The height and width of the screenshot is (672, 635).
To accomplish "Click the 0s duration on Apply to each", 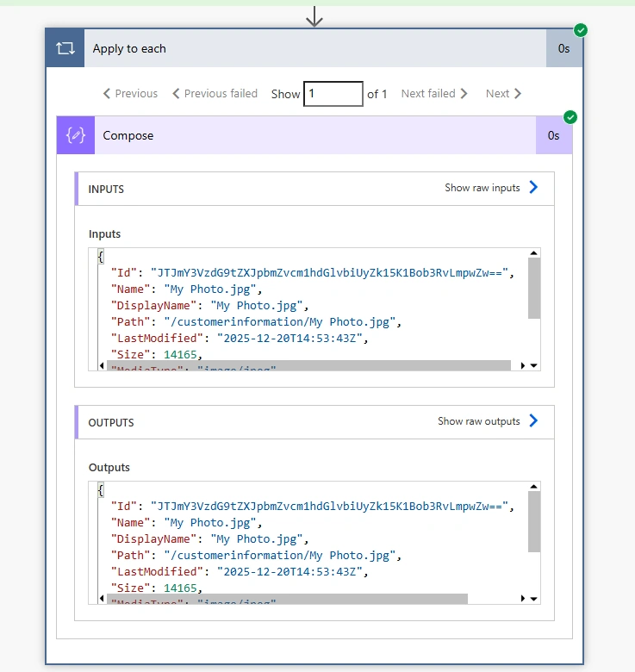I will point(563,48).
